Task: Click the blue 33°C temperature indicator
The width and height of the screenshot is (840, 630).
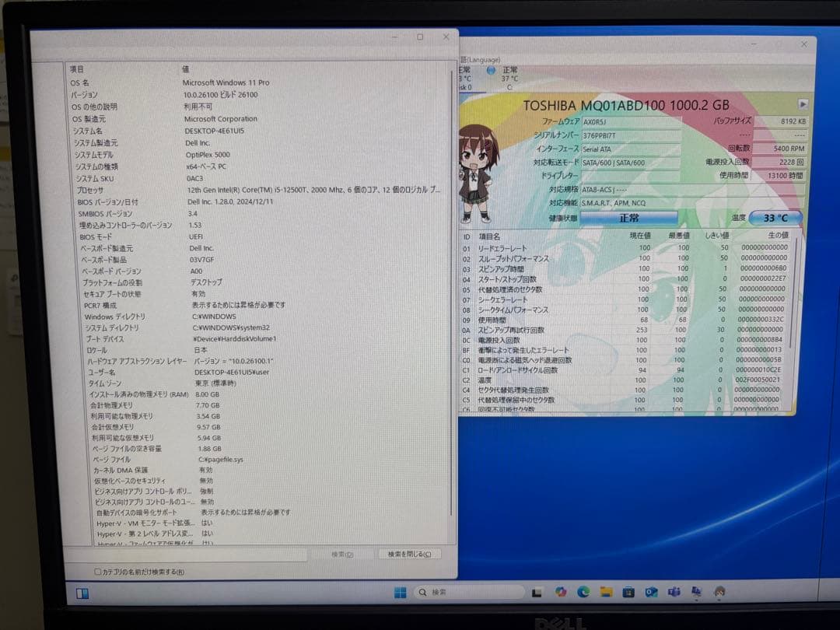Action: tap(775, 219)
